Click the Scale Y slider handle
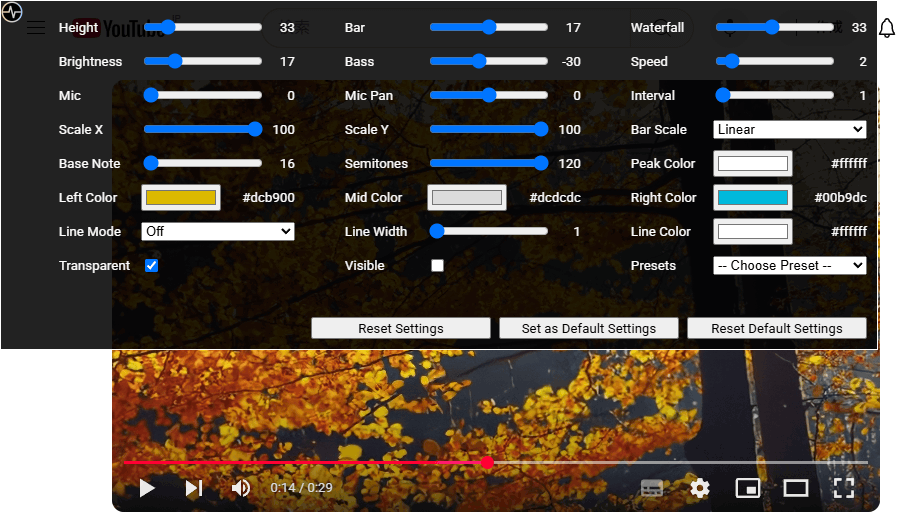The width and height of the screenshot is (920, 526). (x=541, y=129)
